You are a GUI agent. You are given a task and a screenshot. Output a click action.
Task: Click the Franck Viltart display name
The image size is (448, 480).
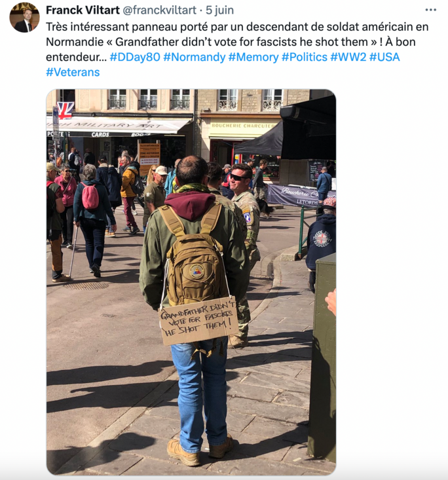tap(83, 10)
